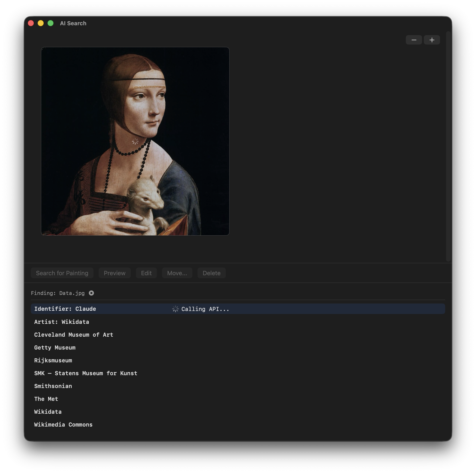
Task: Click the Edit button
Action: click(146, 273)
